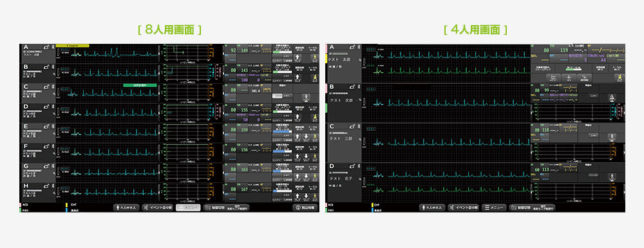The height and width of the screenshot is (248, 644).
Task: Collapse patient A ECG panel handle, 8-patient screen
Action: (159, 54)
